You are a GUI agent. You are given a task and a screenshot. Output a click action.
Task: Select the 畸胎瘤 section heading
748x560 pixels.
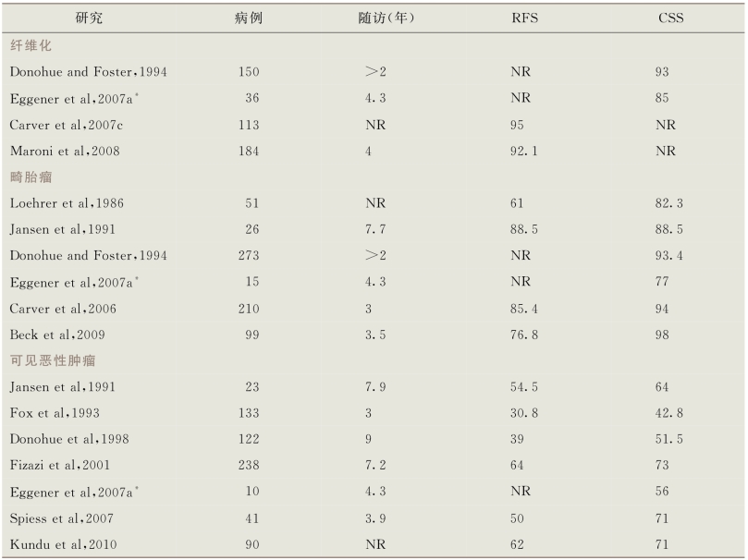[31, 177]
